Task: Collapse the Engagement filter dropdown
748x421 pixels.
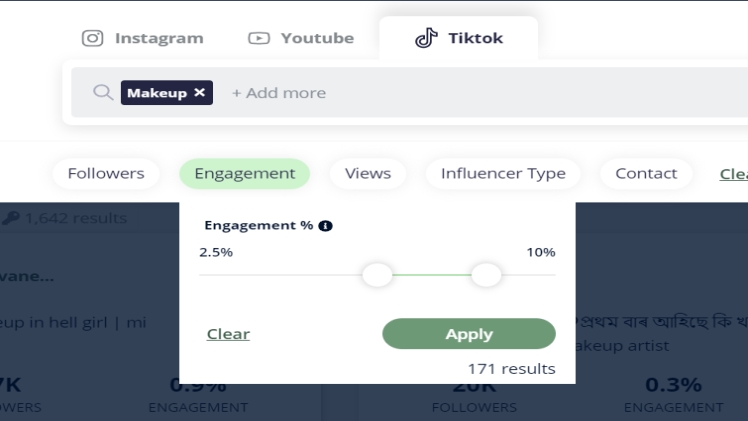Action: tap(245, 173)
